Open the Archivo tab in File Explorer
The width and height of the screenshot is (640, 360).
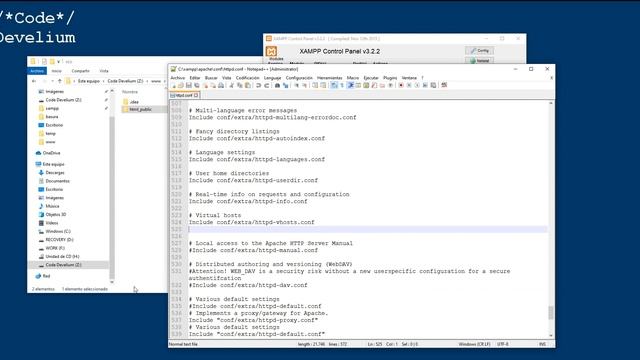[x=37, y=71]
